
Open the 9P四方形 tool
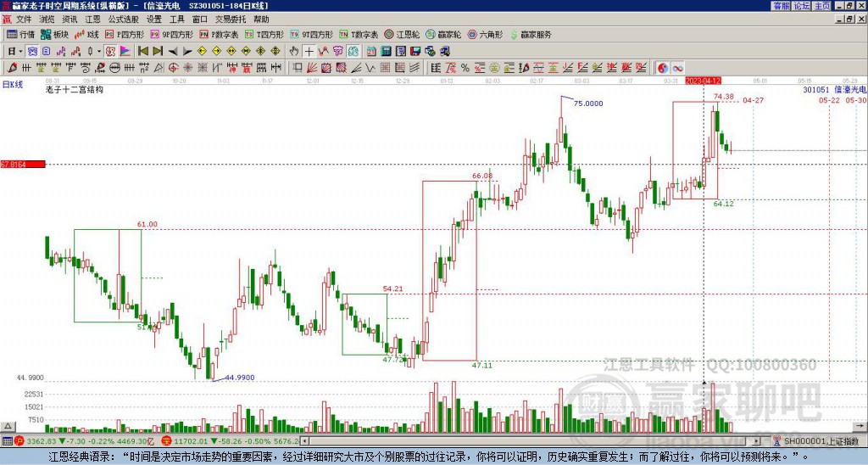[x=171, y=34]
